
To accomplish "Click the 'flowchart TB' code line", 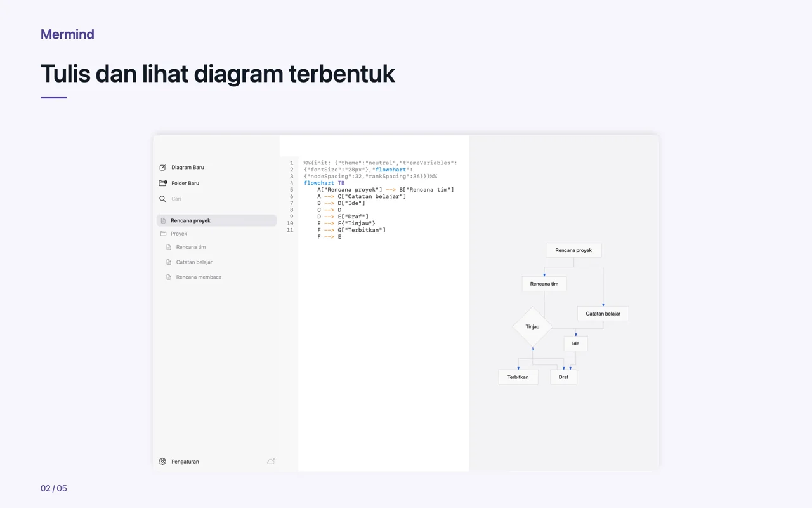I will click(x=324, y=183).
